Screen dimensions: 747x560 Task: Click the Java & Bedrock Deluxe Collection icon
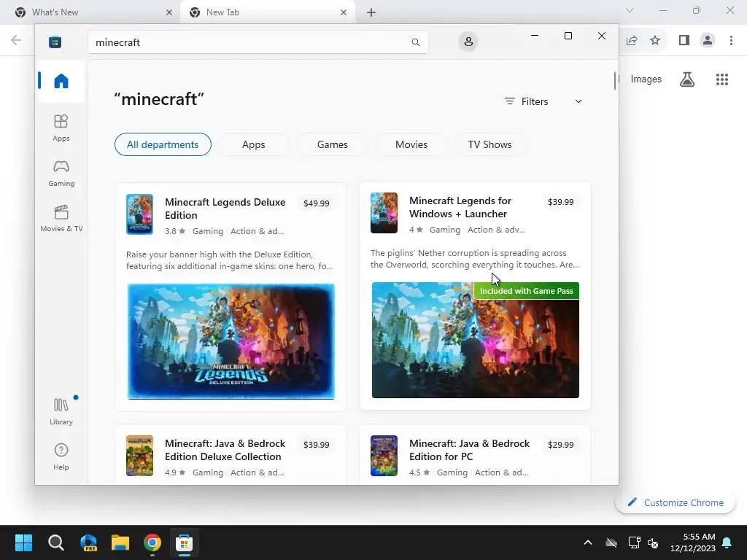(139, 456)
